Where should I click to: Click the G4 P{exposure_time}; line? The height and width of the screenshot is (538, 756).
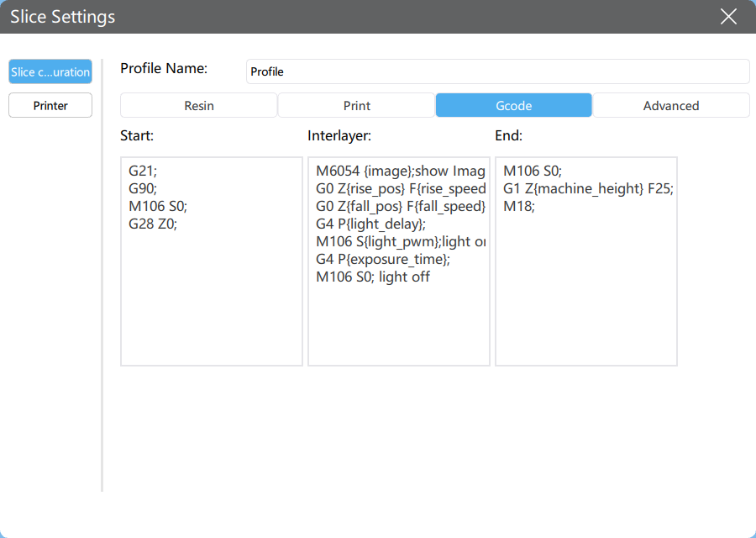coord(383,259)
